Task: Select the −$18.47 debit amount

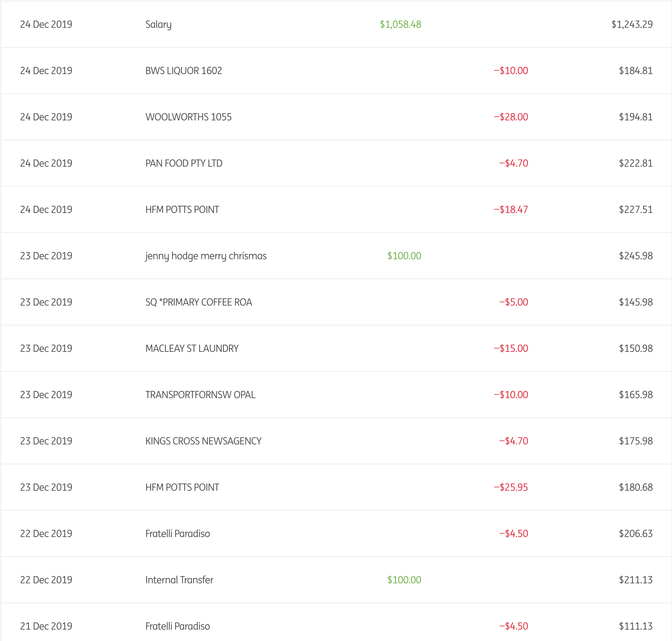Action: click(x=511, y=210)
